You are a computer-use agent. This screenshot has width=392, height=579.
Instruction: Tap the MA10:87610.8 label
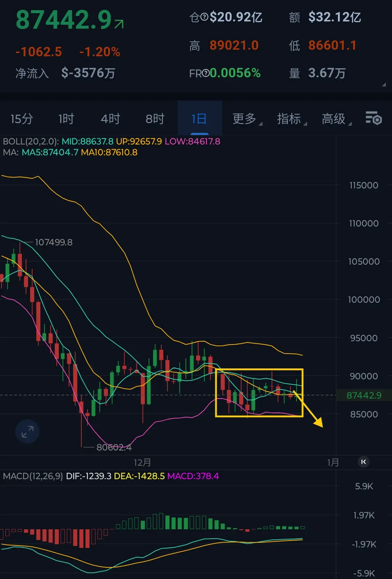(x=109, y=152)
